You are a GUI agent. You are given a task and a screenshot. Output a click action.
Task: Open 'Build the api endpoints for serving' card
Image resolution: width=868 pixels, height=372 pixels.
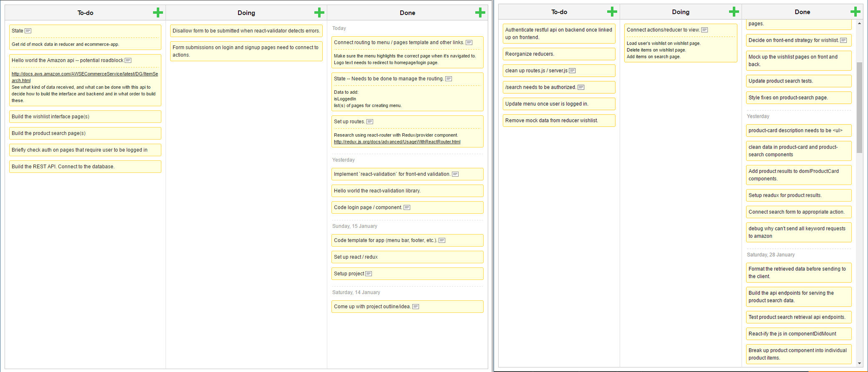799,297
